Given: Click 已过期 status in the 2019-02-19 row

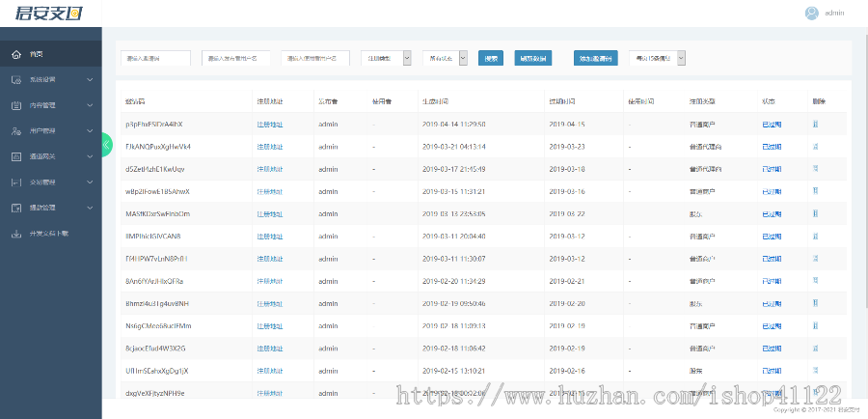Looking at the screenshot, I should (772, 304).
